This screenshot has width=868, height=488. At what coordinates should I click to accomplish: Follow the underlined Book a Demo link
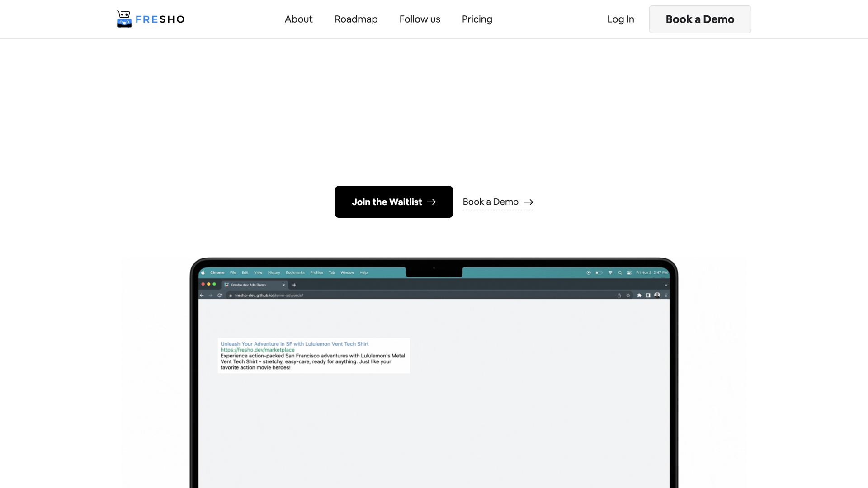[497, 202]
